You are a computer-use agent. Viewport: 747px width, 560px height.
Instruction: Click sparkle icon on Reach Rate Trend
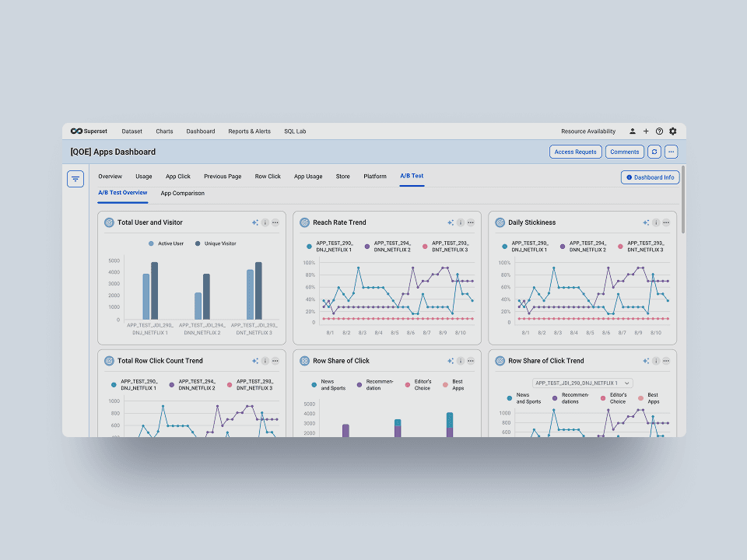(x=451, y=222)
